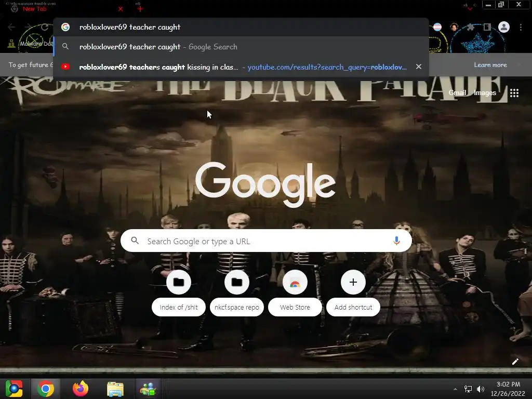Open the Malware bookmark
The width and height of the screenshot is (532, 399).
31,44
